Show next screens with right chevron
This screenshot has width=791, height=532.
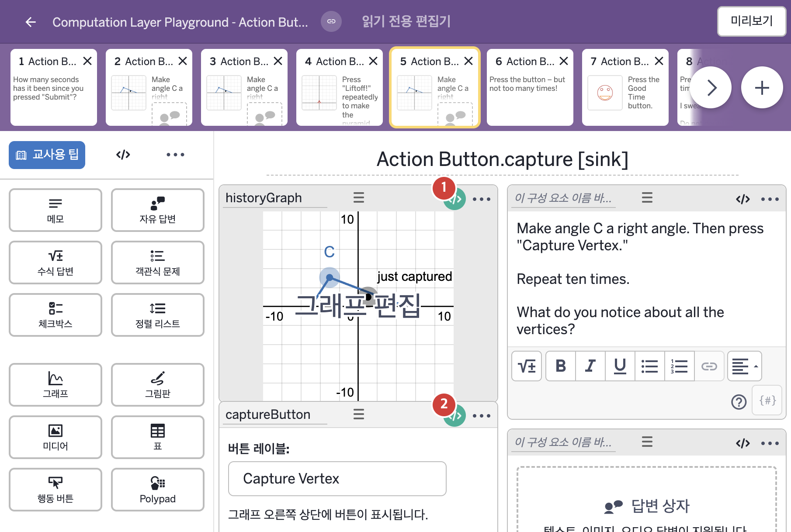tap(711, 88)
